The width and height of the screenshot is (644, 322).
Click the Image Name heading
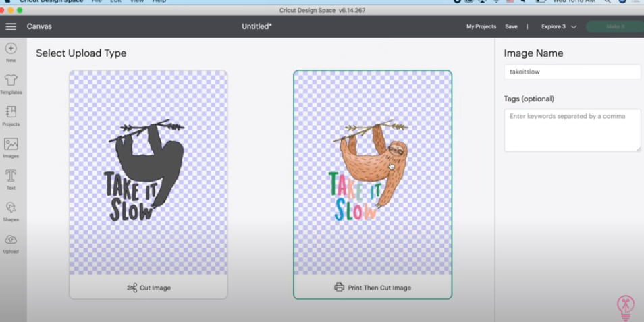coord(533,53)
